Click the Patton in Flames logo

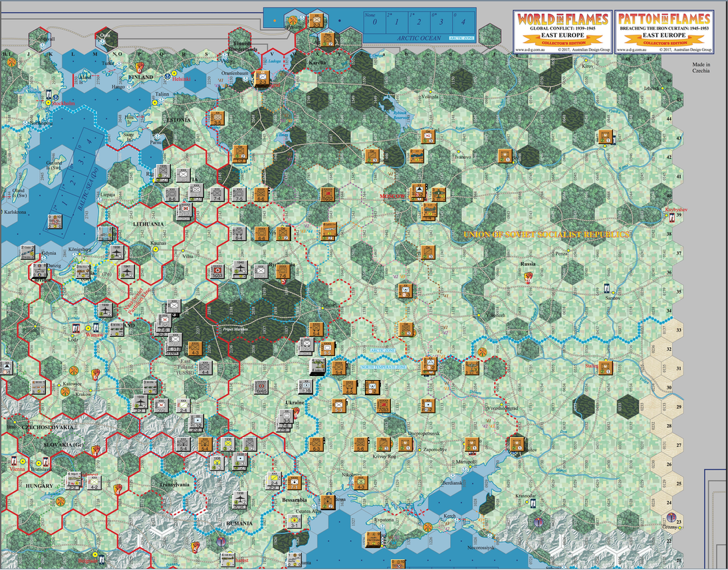point(664,32)
